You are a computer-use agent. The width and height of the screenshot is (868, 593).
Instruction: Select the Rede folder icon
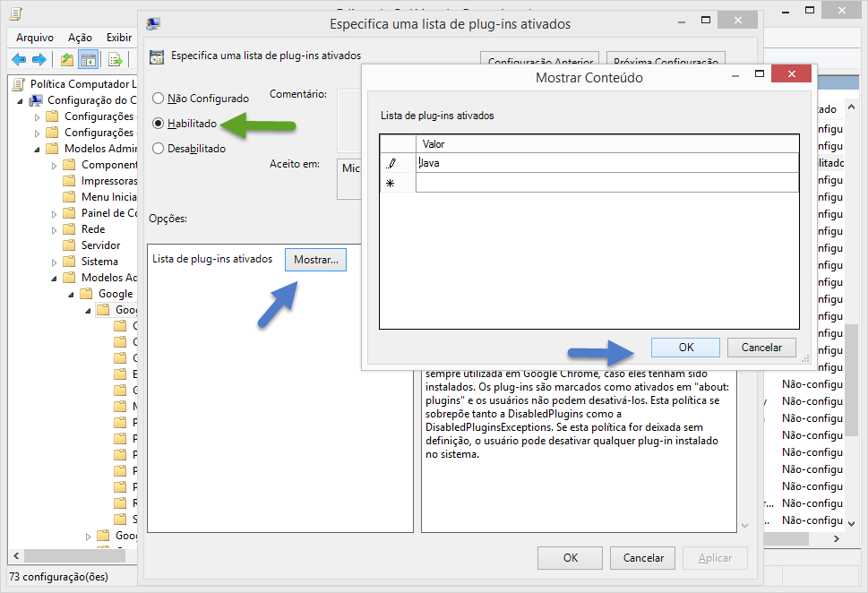point(69,228)
